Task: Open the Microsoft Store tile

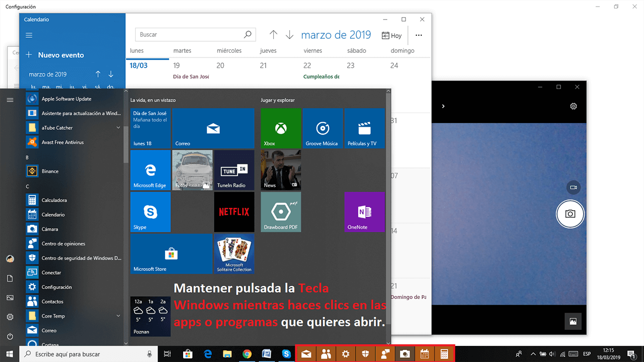Action: (x=171, y=253)
